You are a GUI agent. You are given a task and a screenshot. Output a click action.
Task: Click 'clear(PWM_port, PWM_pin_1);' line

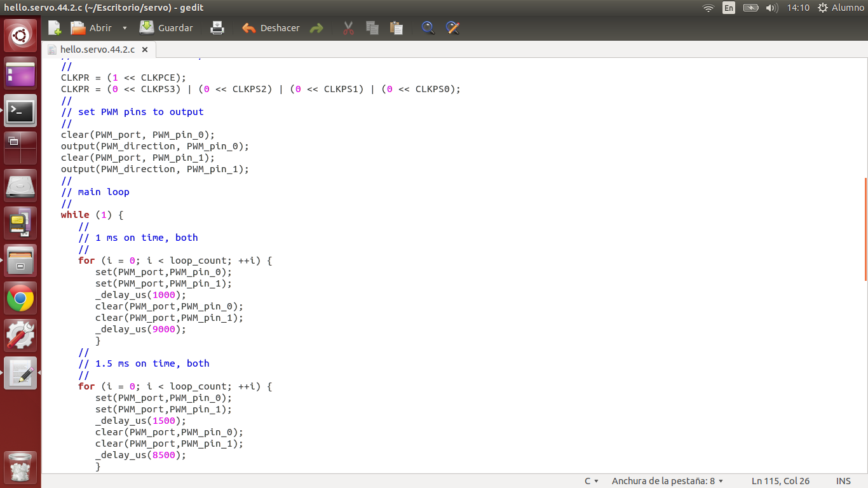tap(138, 158)
